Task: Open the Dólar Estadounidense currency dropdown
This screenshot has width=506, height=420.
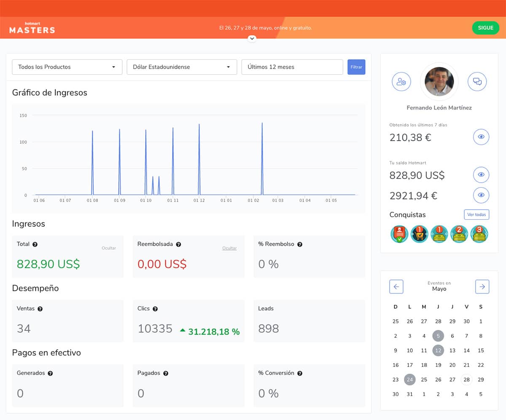Action: point(182,67)
